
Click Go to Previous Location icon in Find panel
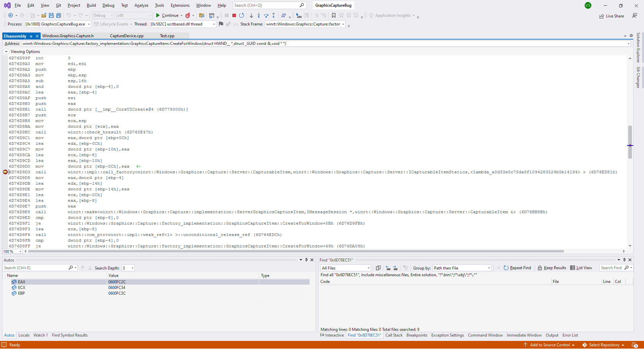[x=388, y=268]
